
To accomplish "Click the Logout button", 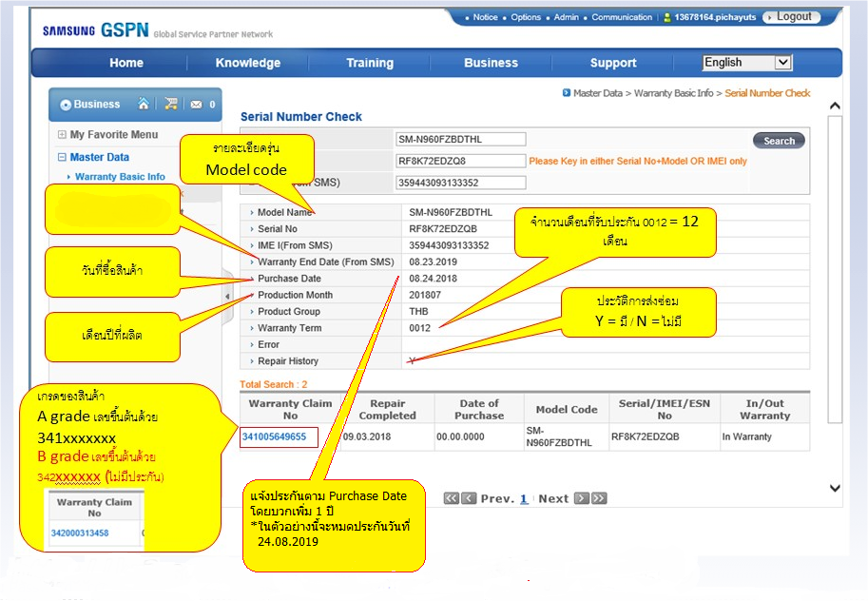I will [x=790, y=17].
